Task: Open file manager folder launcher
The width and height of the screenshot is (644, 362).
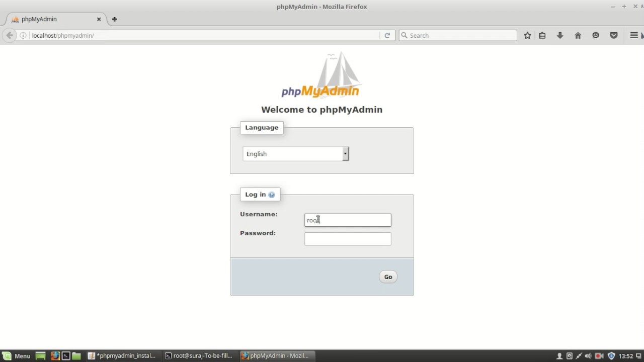Action: click(x=76, y=355)
